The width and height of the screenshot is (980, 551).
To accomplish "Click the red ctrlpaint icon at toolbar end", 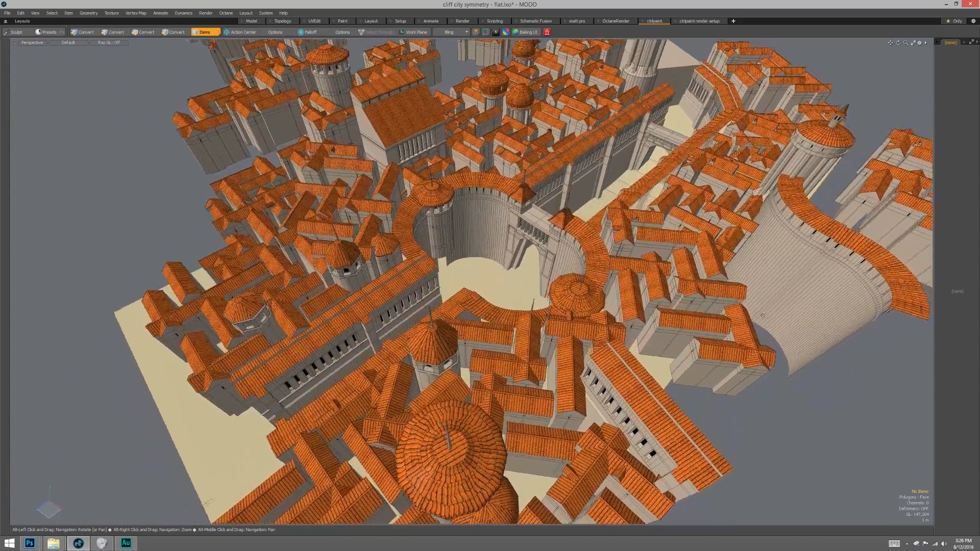I will coord(547,32).
